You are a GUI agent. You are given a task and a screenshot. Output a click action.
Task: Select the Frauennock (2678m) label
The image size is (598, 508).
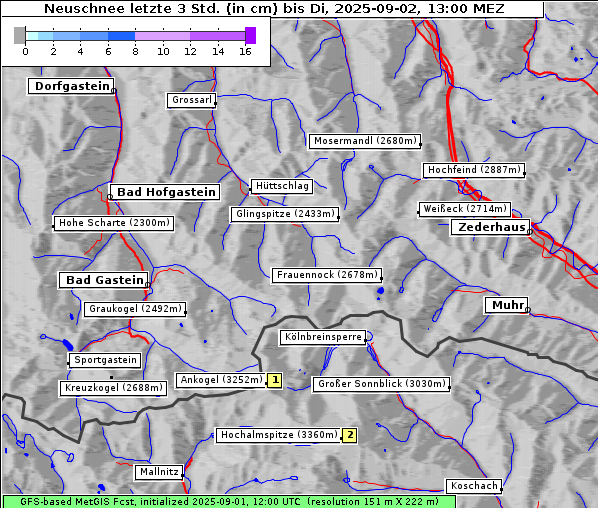327,275
